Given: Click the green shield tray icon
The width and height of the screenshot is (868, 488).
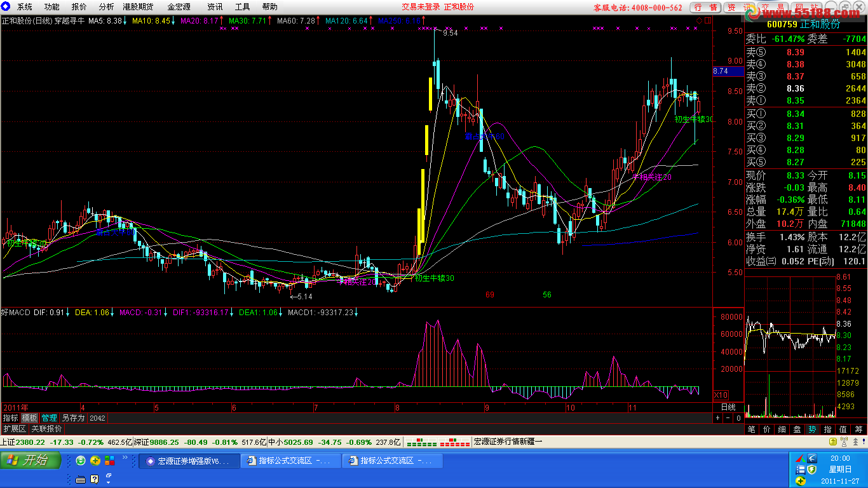Looking at the screenshot, I should click(x=812, y=470).
